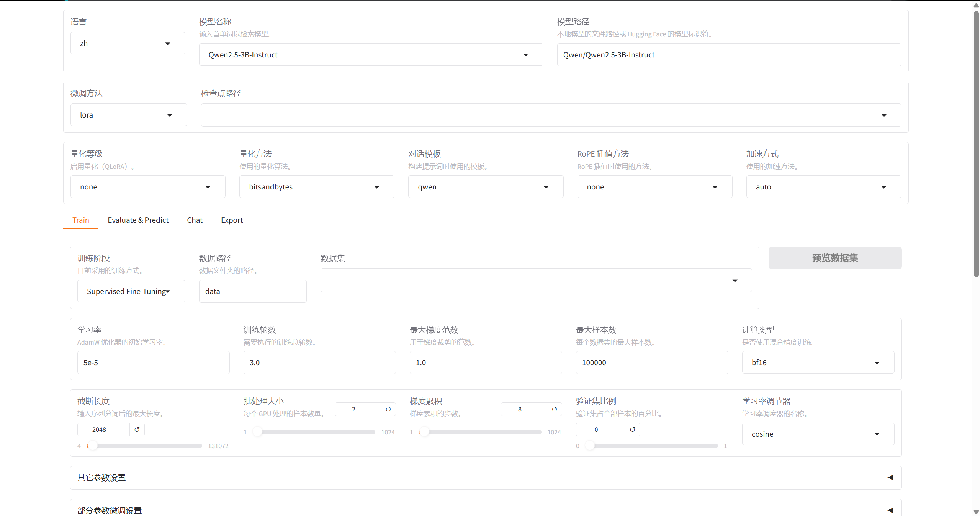The image size is (980, 516).
Task: Click the hint 输入首单词以检索模型。
Action: click(237, 34)
